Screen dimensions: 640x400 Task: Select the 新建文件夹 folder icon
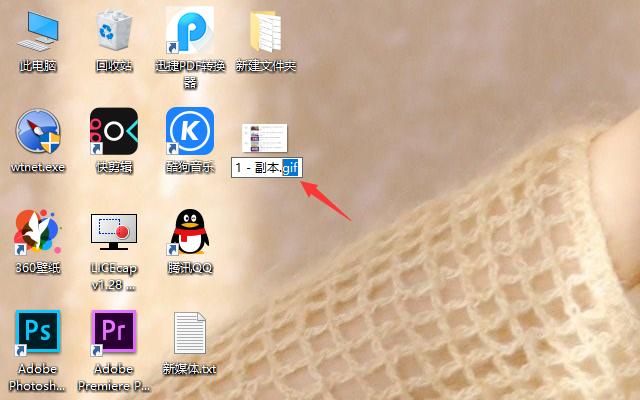coord(266,31)
